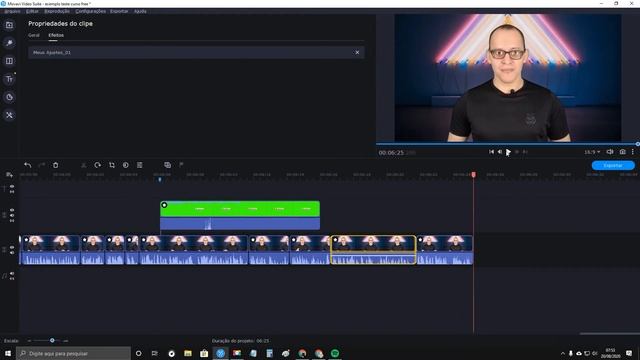Open the preview more-options menu (three dots)
The height and width of the screenshot is (360, 640).
633,152
